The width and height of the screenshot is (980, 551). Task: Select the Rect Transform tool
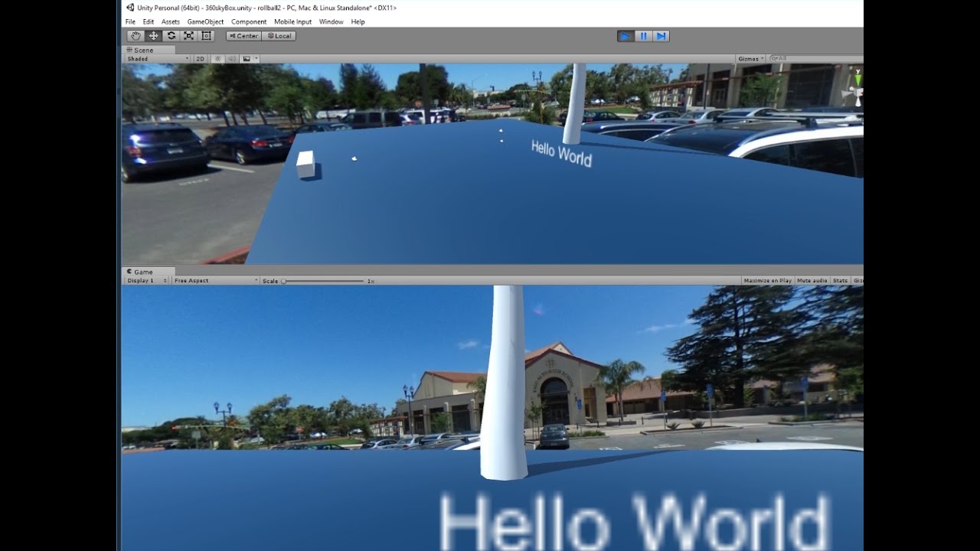click(206, 36)
